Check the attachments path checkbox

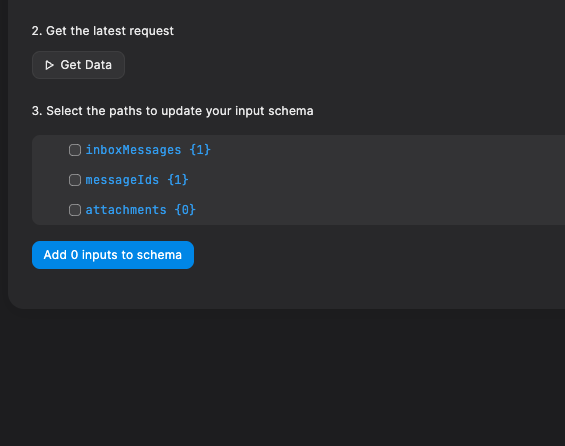point(75,210)
